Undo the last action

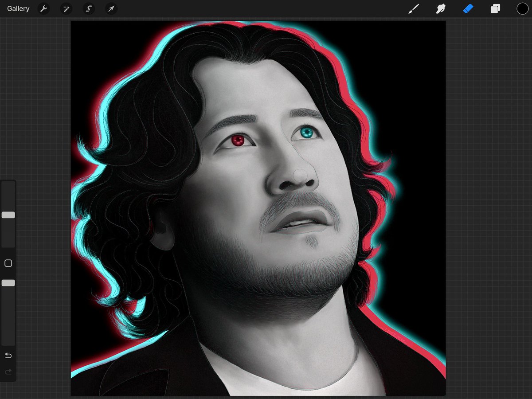click(8, 356)
